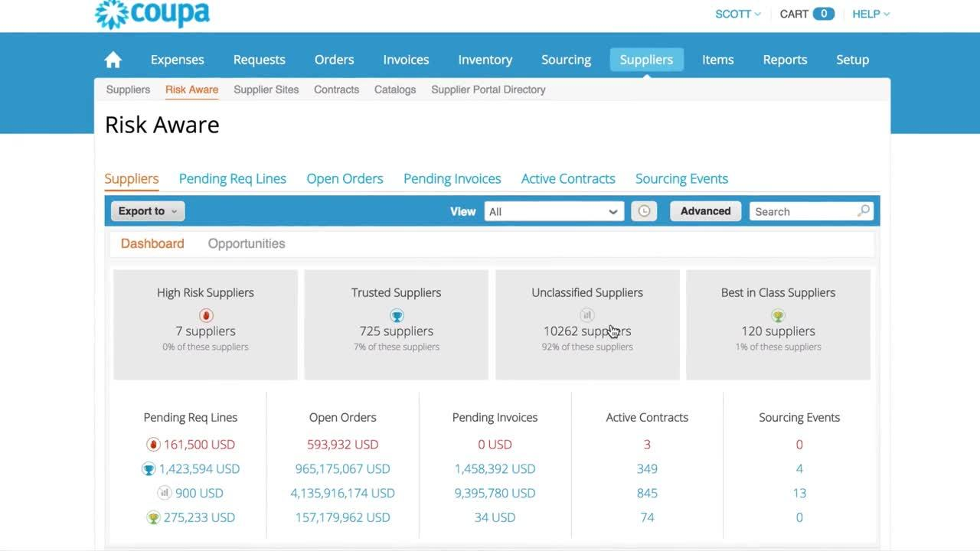The image size is (980, 551).
Task: Switch between Dashboard and Opportunities view
Action: pos(246,243)
